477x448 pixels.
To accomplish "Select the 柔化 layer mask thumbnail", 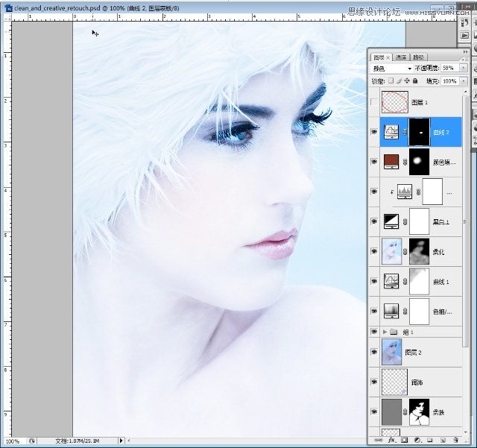I will coord(420,251).
